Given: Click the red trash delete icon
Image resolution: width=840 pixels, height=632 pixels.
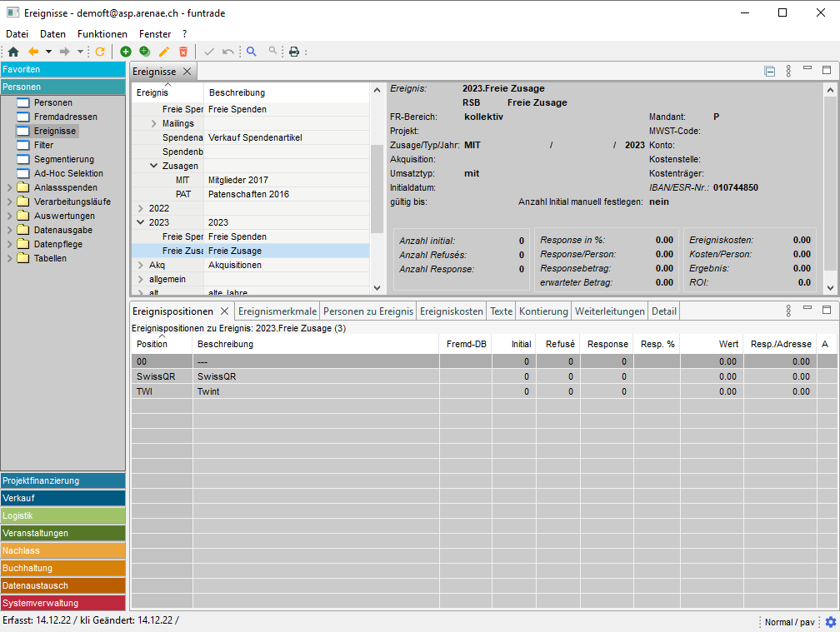Looking at the screenshot, I should [x=183, y=52].
